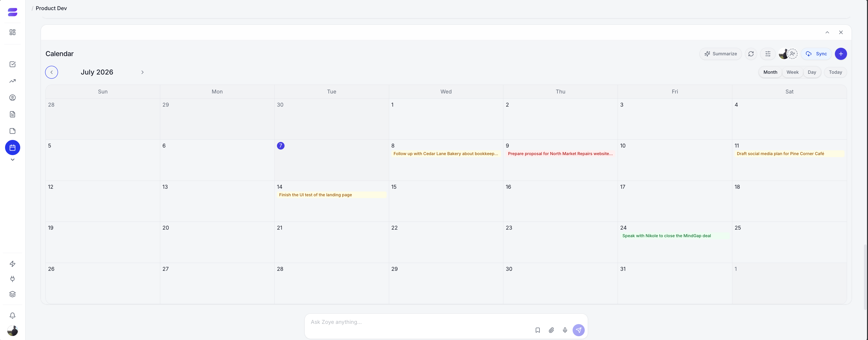Expand the chevron below calendar sidebar icon

point(12,160)
